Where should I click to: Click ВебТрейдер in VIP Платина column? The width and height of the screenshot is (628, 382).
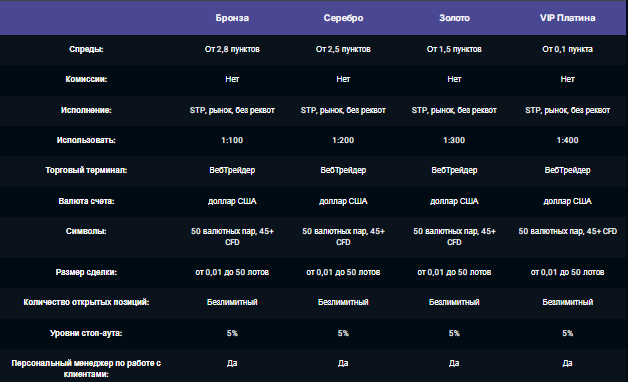pos(567,170)
